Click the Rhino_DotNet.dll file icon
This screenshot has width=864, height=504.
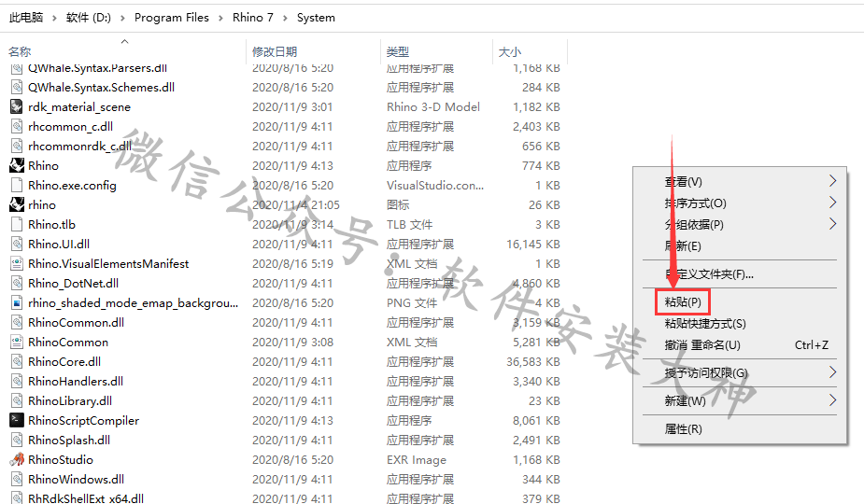coord(17,283)
